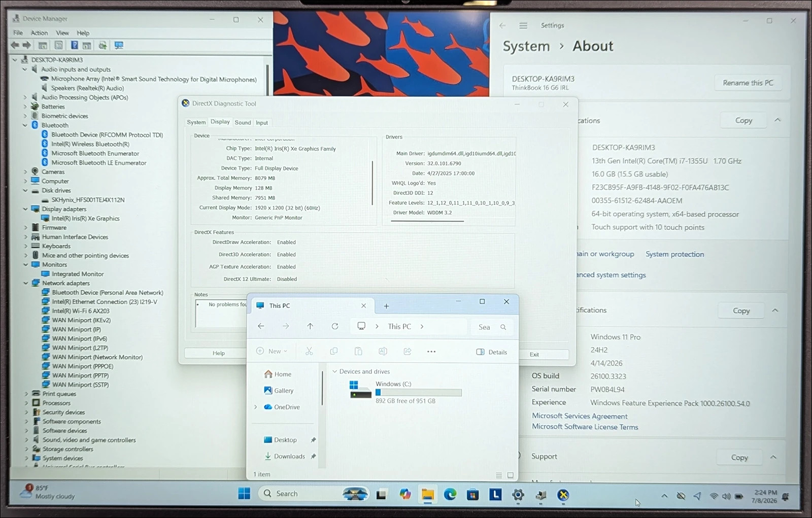The height and width of the screenshot is (518, 812).
Task: Open Windows Start menu
Action: tap(244, 494)
